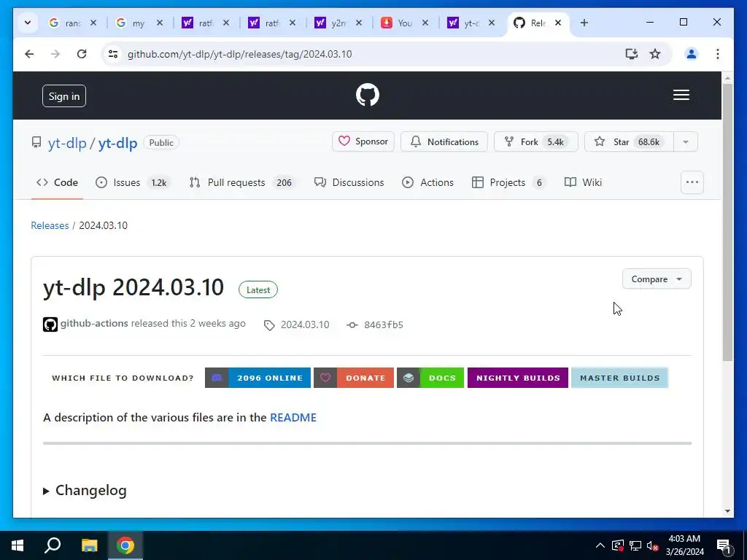Open the Windows Start menu

pos(18,545)
